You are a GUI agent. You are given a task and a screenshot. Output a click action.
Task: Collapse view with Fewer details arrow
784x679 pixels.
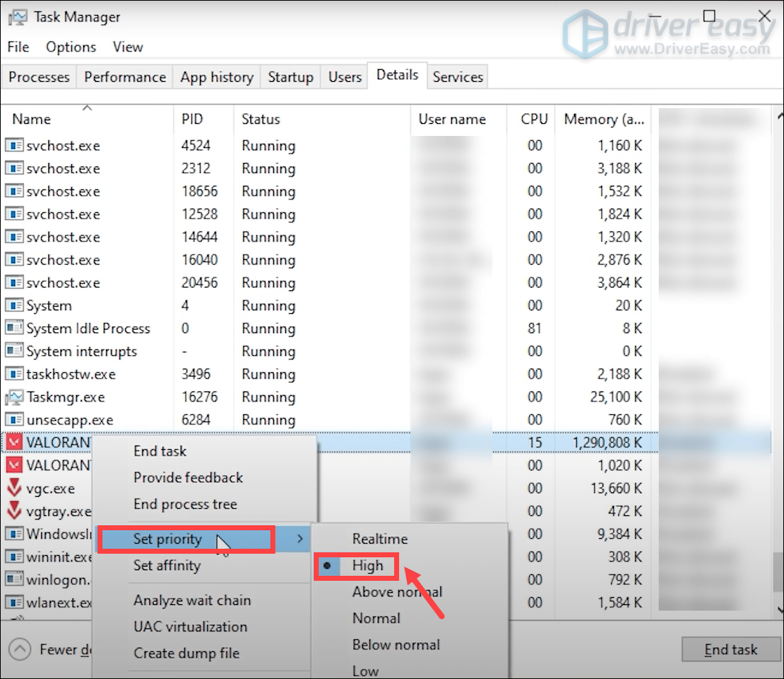pyautogui.click(x=19, y=650)
